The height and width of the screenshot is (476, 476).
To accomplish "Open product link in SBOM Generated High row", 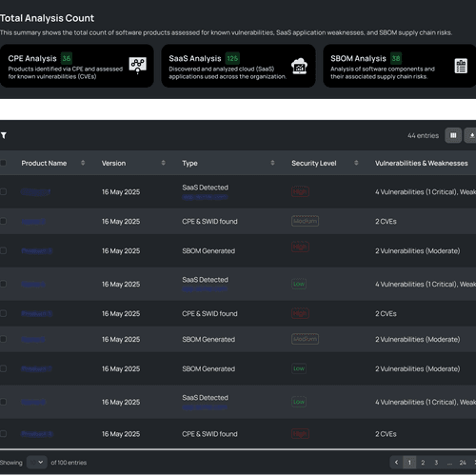I will pos(36,250).
